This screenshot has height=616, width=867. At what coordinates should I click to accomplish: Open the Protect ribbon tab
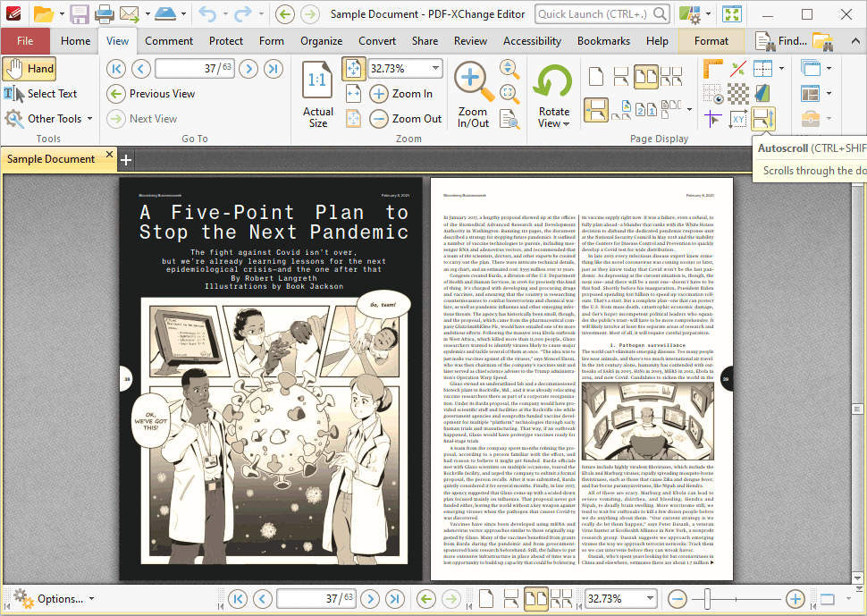pos(225,41)
